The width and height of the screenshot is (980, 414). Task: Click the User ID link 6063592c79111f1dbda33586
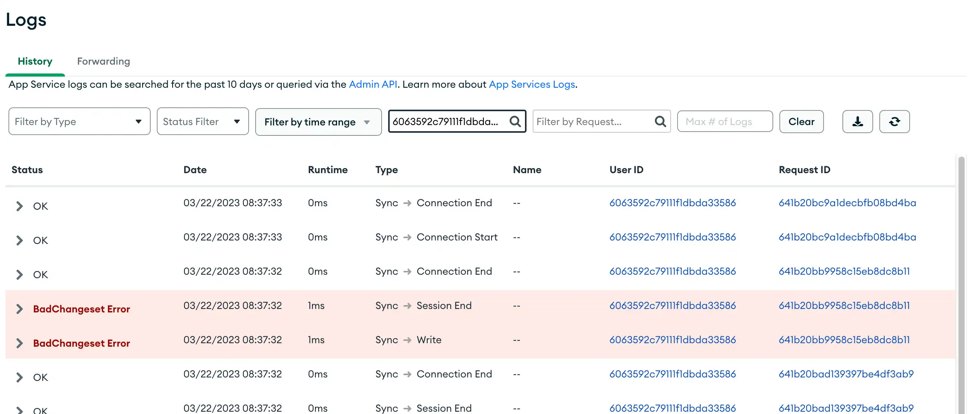[x=672, y=203]
